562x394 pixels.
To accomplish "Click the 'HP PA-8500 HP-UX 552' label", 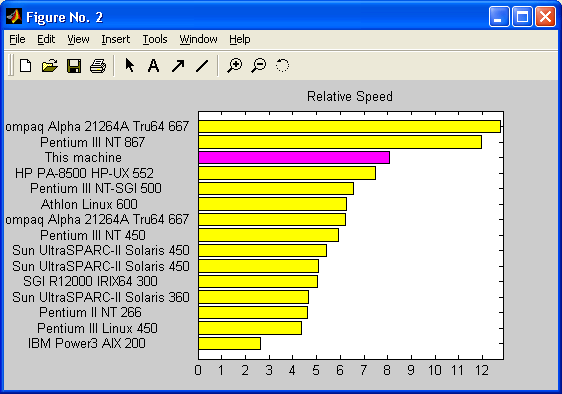I will tap(84, 173).
